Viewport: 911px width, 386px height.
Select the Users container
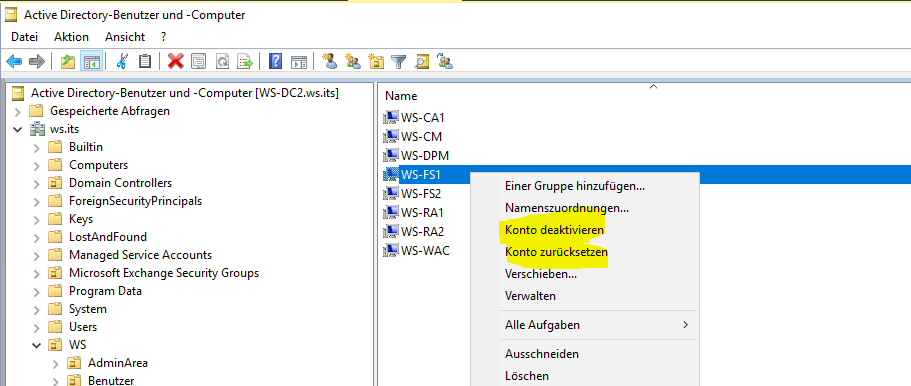click(83, 327)
